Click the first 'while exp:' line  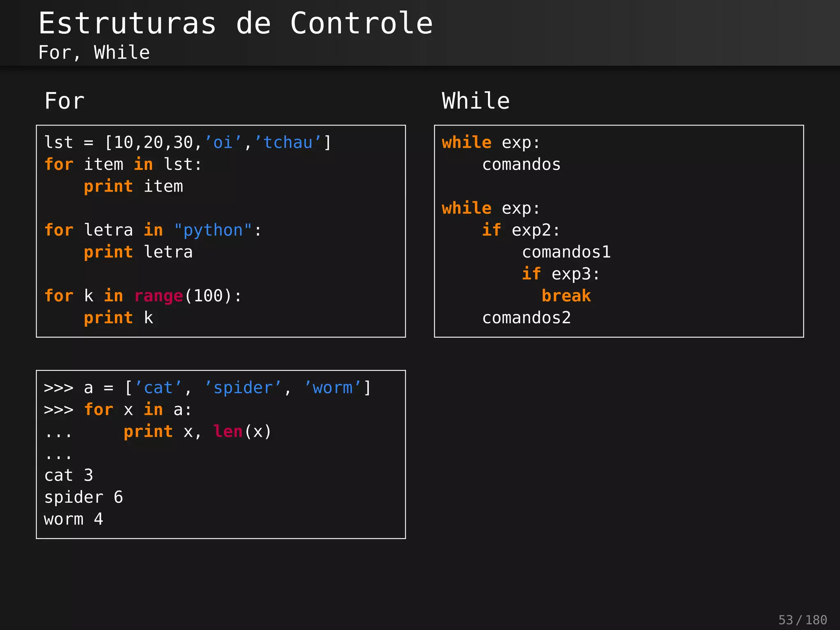pos(491,143)
